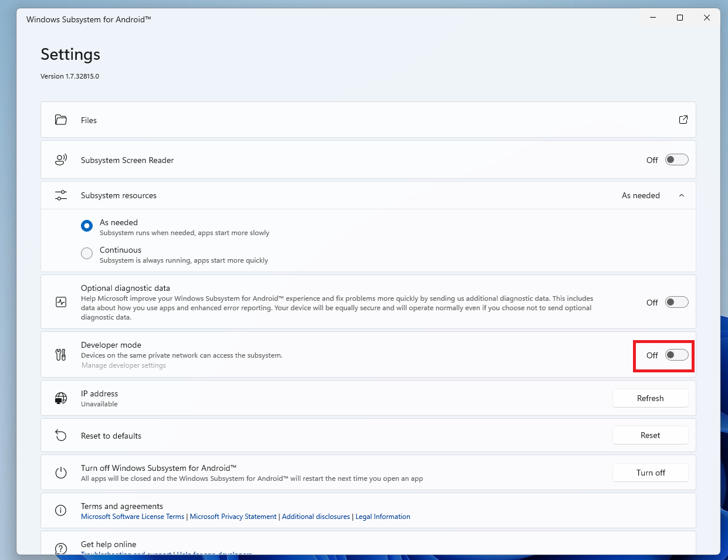Select the Continuous radio option
The image size is (728, 560).
[87, 253]
